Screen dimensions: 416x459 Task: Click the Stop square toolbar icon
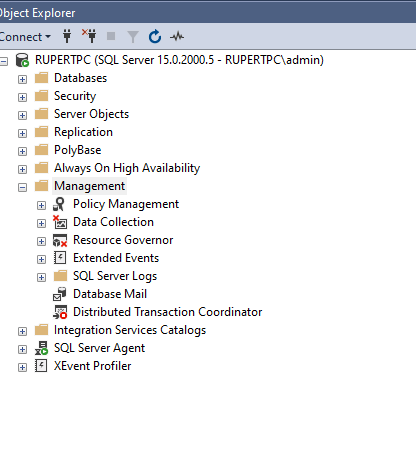point(111,36)
